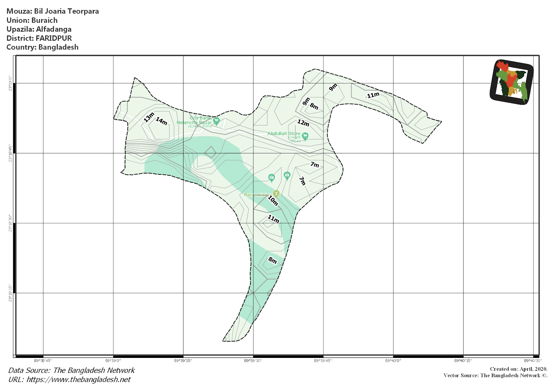
Task: Click the Data Source: The Bangladesh Network text
Action: click(71, 370)
